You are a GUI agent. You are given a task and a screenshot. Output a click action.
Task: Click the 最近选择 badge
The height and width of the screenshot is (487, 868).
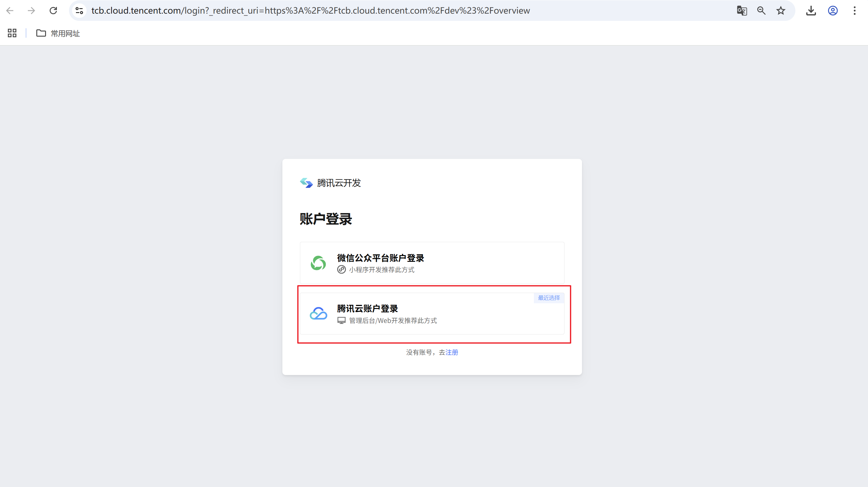(x=549, y=298)
